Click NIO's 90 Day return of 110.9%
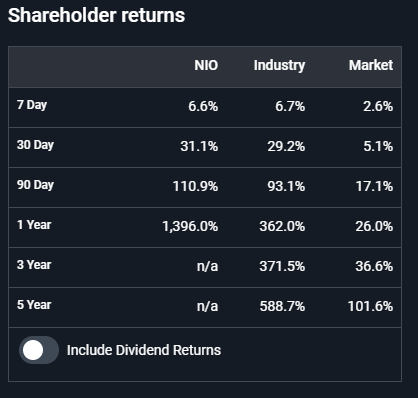The height and width of the screenshot is (398, 418). point(195,186)
